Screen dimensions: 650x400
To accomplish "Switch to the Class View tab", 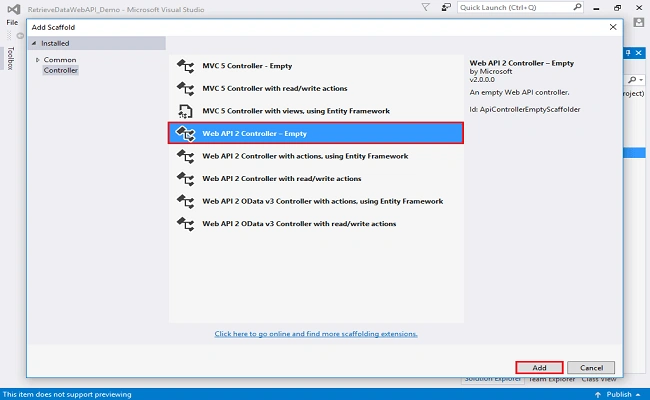I will (599, 379).
